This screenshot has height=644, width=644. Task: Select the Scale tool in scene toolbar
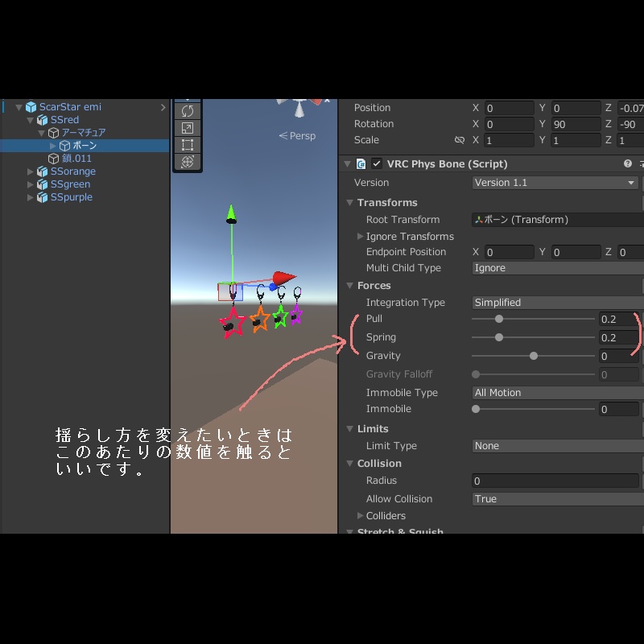pos(188,128)
